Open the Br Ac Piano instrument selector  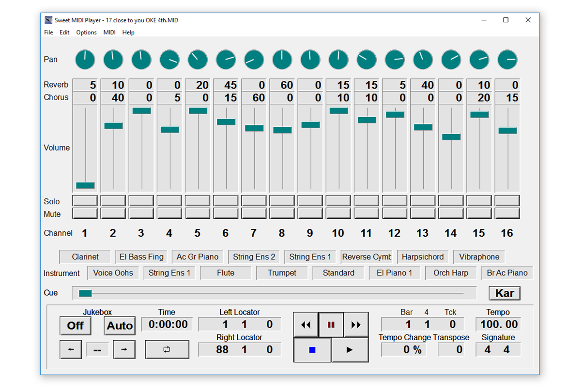507,273
